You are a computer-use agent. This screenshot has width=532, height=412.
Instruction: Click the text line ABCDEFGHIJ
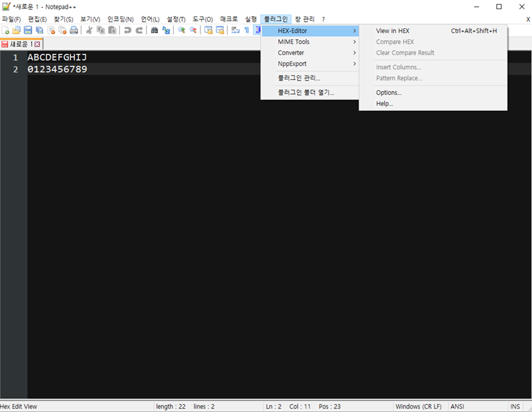57,57
